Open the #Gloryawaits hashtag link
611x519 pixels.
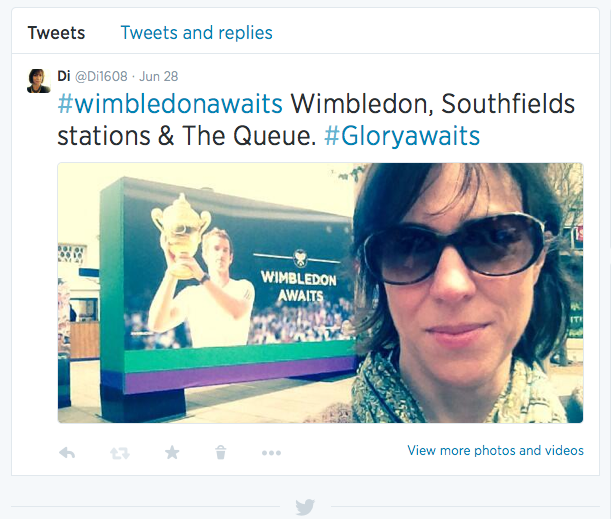coord(402,136)
